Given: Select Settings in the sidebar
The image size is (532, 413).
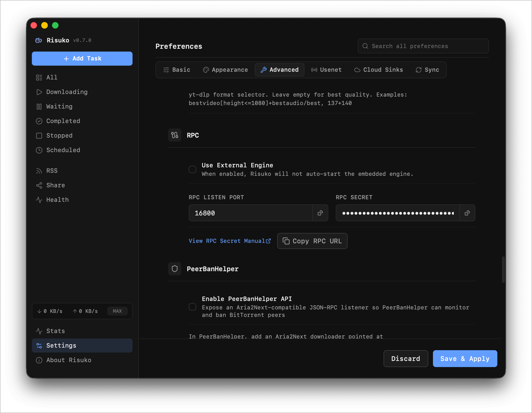Looking at the screenshot, I should tap(82, 346).
